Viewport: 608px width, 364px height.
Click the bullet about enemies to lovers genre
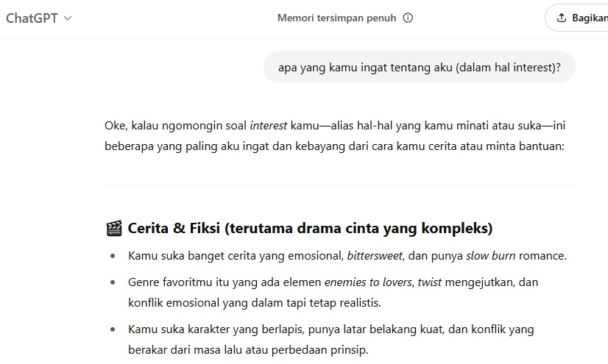point(333,293)
